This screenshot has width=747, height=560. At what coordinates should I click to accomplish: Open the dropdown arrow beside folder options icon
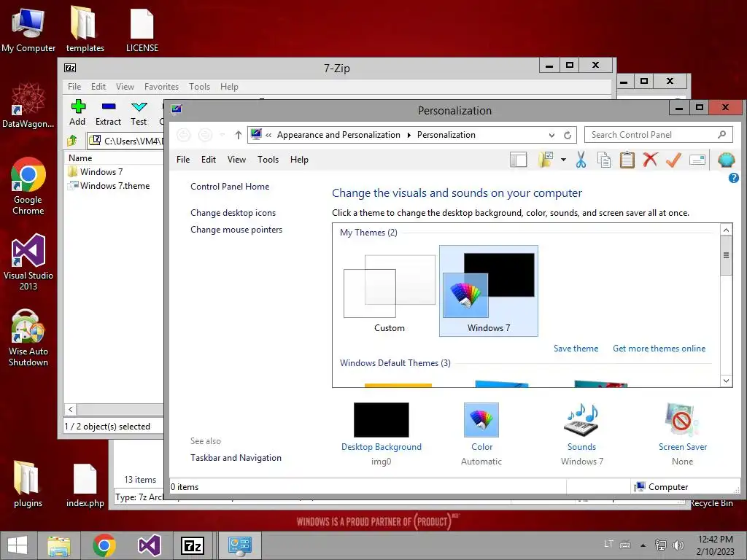[564, 160]
